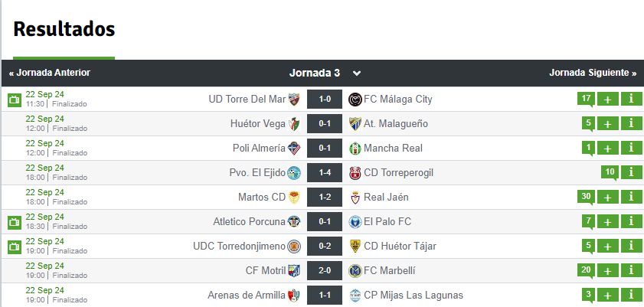Go to Jornada Siguiente

[593, 73]
